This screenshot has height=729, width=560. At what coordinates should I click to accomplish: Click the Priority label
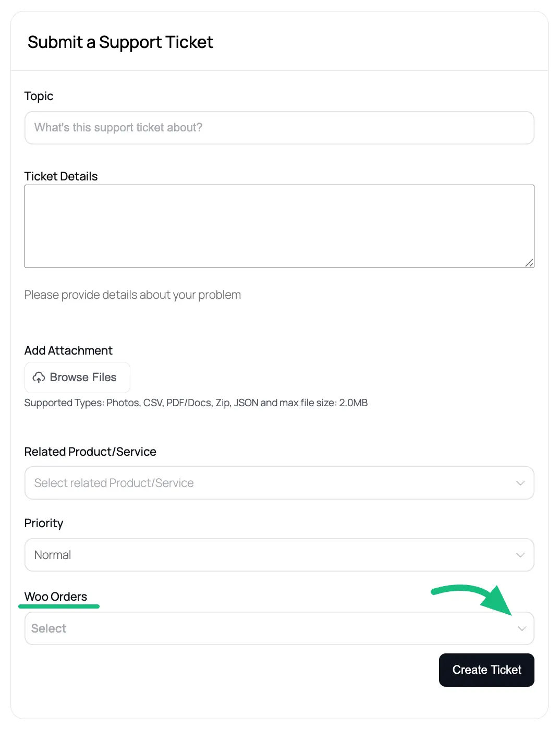tap(44, 523)
